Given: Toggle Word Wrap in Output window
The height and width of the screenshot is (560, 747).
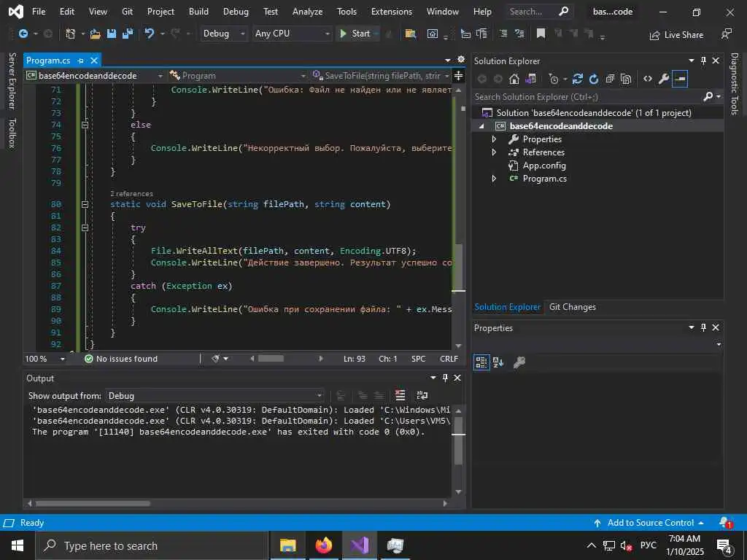Looking at the screenshot, I should [422, 395].
